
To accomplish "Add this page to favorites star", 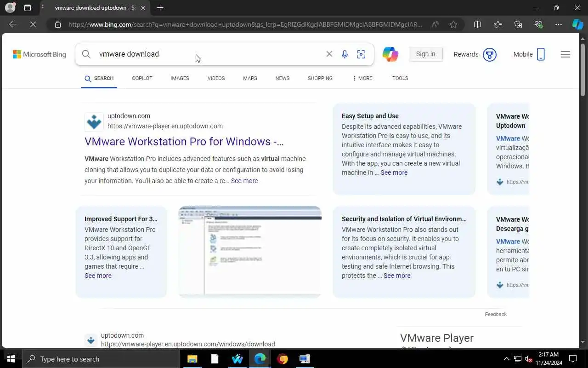I will tap(453, 24).
